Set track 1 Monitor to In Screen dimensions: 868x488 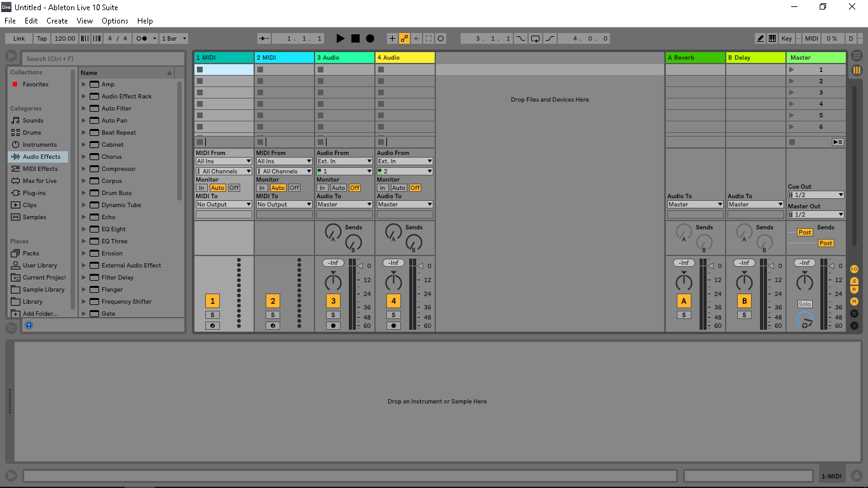201,188
